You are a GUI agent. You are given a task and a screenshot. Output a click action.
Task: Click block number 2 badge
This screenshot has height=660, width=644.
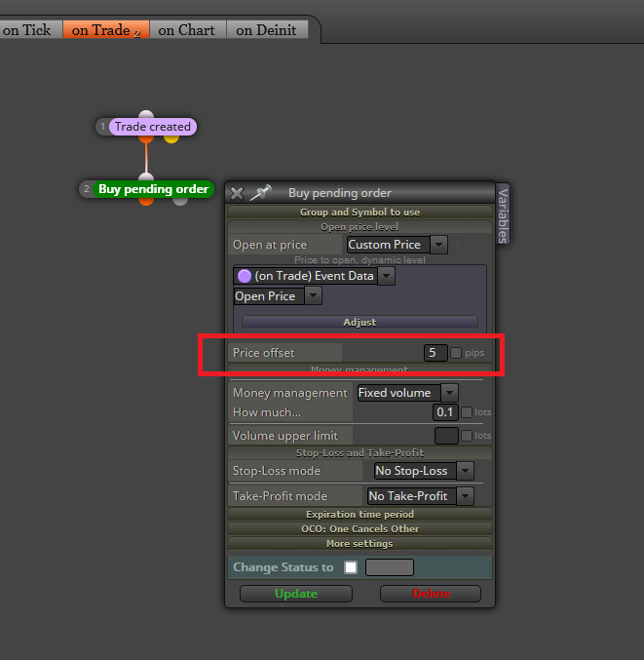point(87,189)
